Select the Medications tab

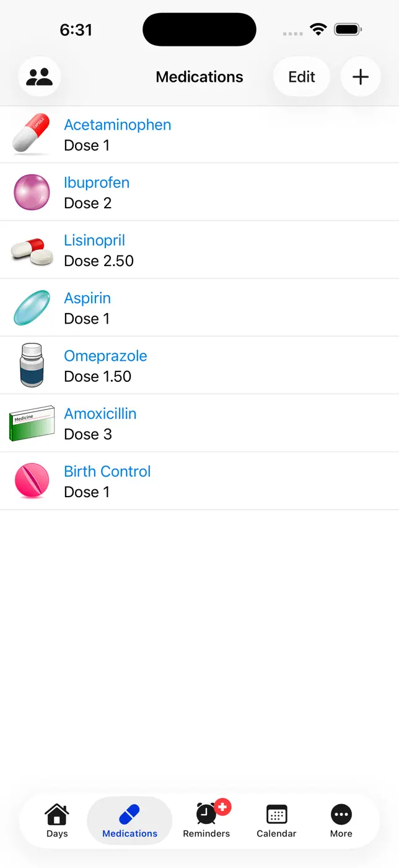pyautogui.click(x=129, y=821)
